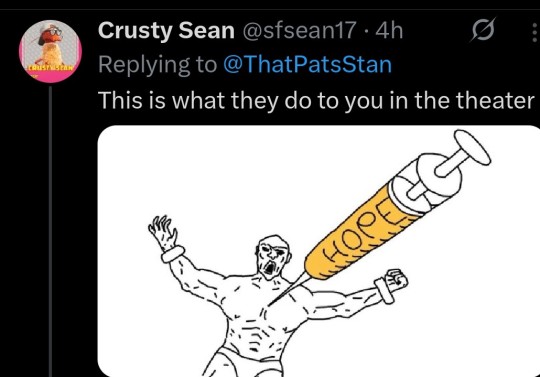Click the 'Replying to' gray label
This screenshot has width=540, height=377.
tap(158, 64)
